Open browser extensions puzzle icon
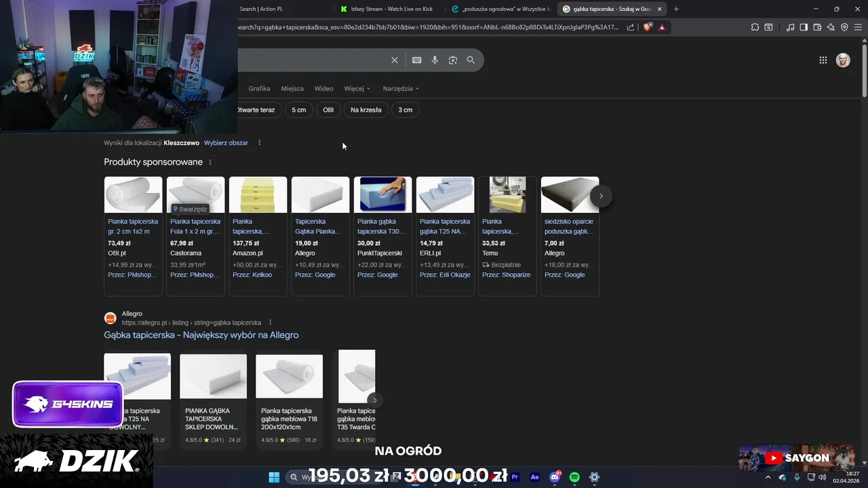Viewport: 868px width, 488px height. (755, 27)
